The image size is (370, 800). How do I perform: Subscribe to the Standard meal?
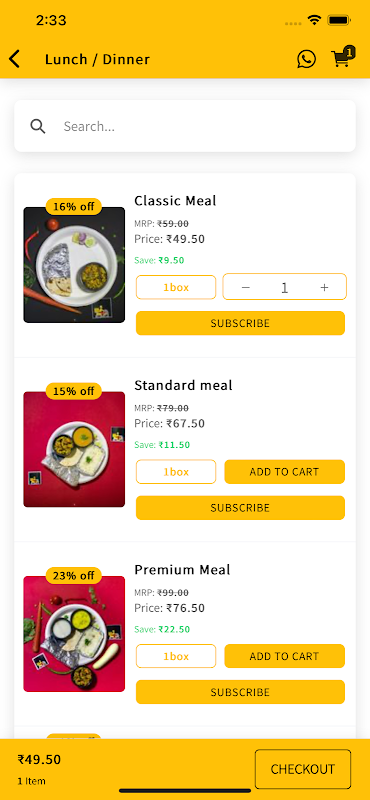click(x=240, y=508)
